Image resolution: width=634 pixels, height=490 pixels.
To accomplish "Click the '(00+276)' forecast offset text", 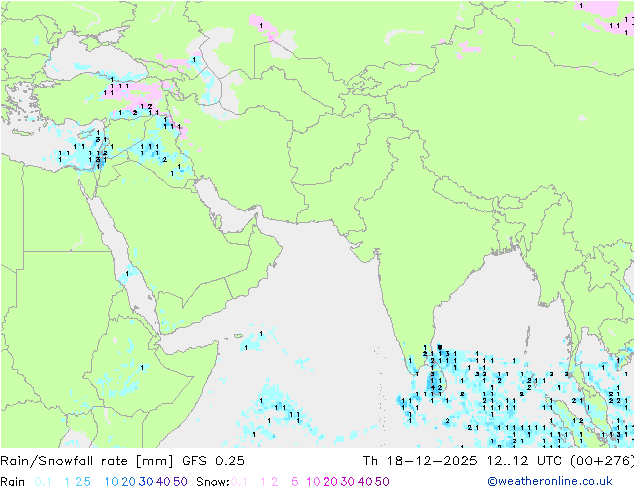I will point(602,461).
